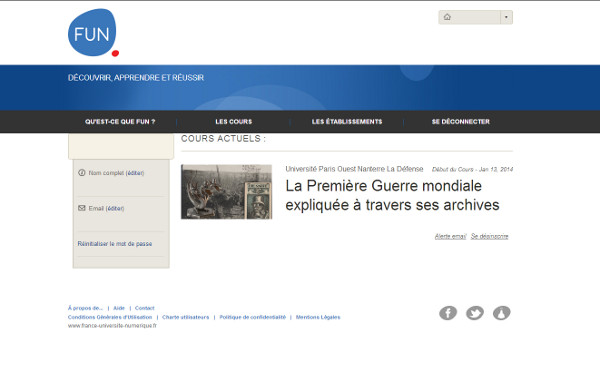Click the home icon in user menu
Viewport: 600px width, 372px height.
click(x=447, y=17)
